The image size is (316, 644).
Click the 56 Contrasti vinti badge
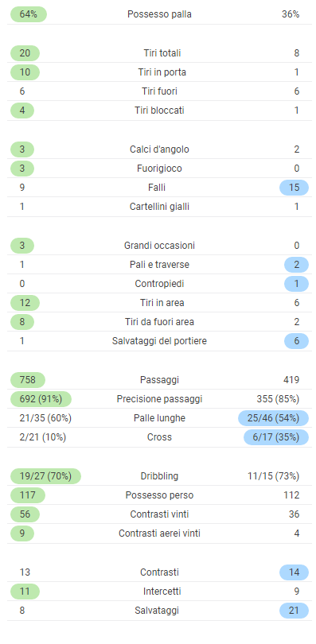[25, 514]
